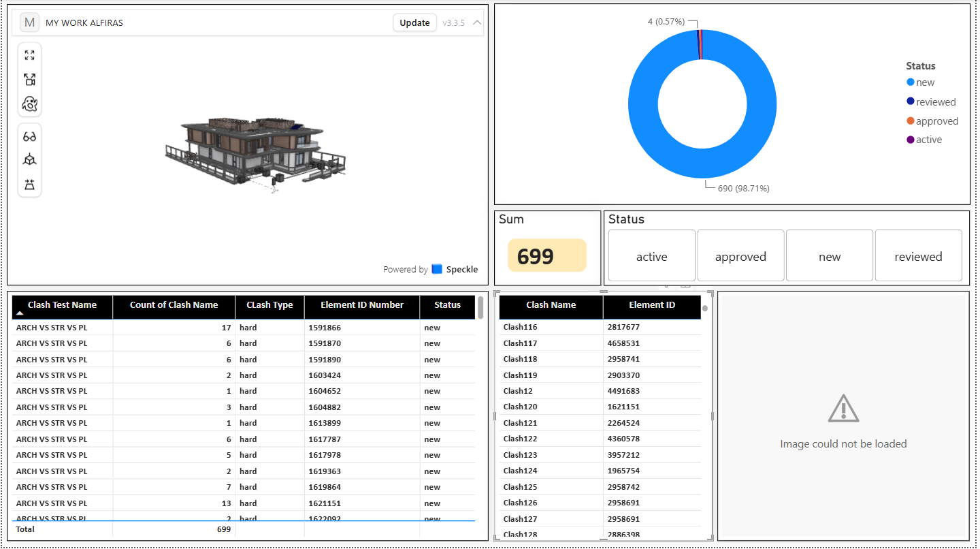Viewport: 980px width, 549px height.
Task: Open the camera views icon
Action: (29, 80)
